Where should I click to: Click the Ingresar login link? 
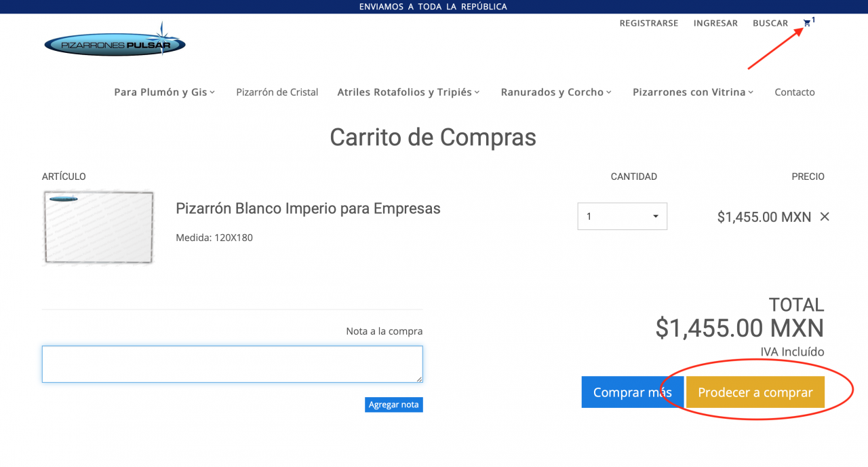[x=715, y=23]
